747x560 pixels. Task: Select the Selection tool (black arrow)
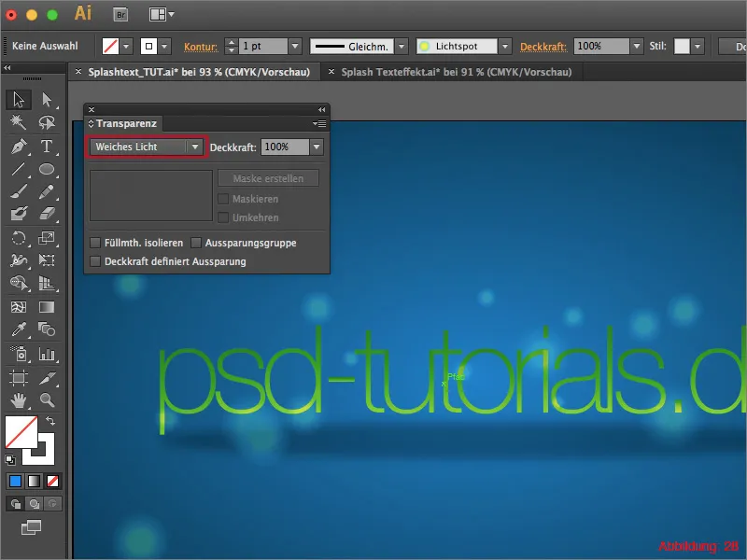19,100
